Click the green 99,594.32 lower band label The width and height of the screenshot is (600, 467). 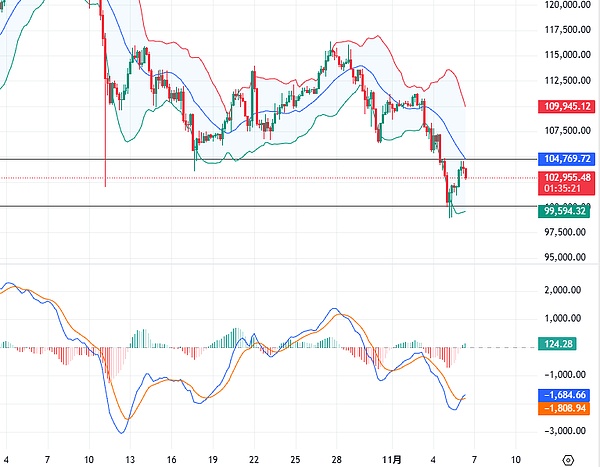click(567, 211)
